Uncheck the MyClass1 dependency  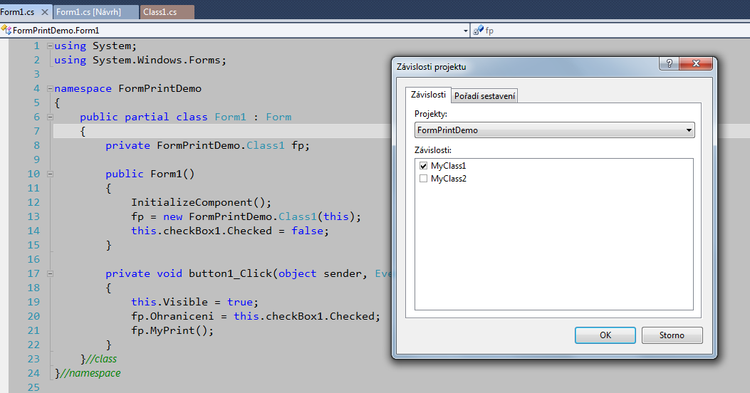click(x=423, y=166)
